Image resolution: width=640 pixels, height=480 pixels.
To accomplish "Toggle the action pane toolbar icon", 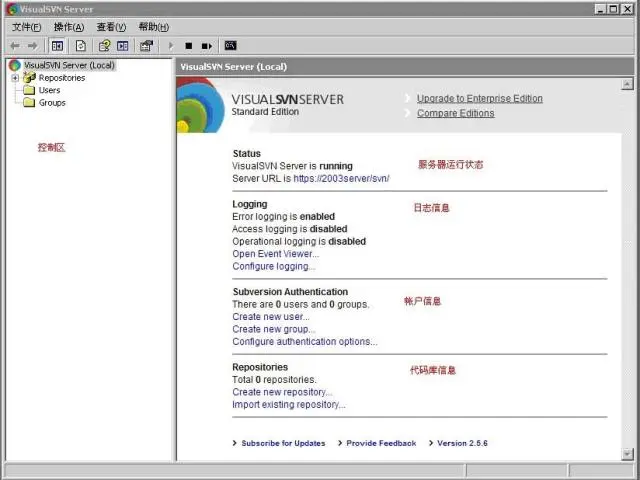I will (122, 46).
